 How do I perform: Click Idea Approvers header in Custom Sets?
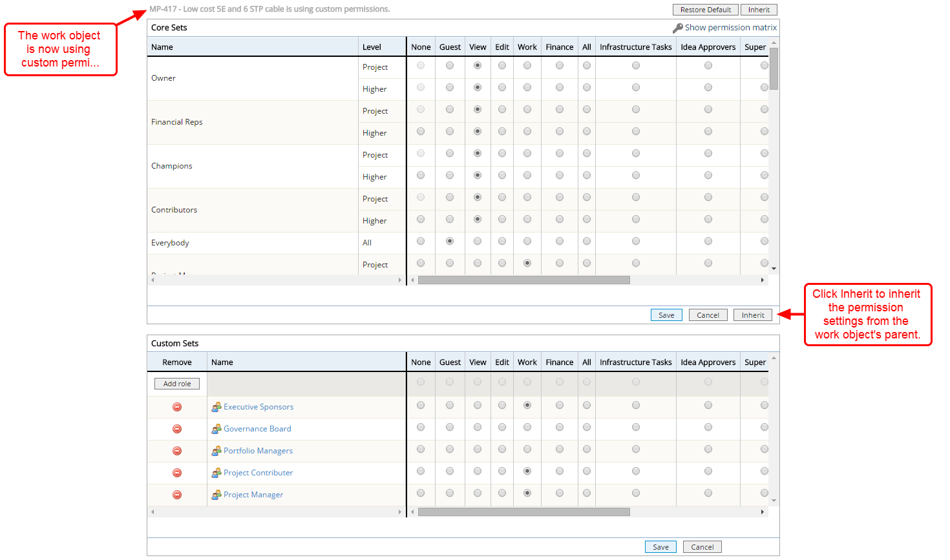coord(708,362)
